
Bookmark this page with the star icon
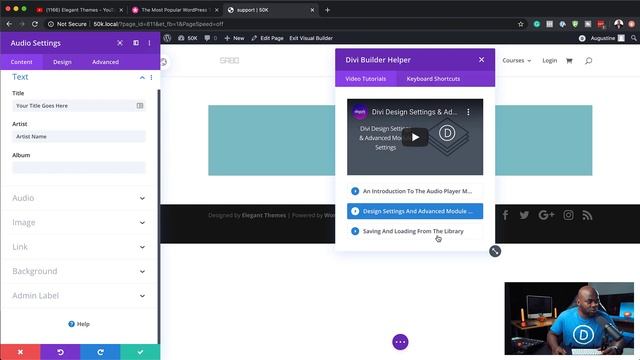[520, 24]
